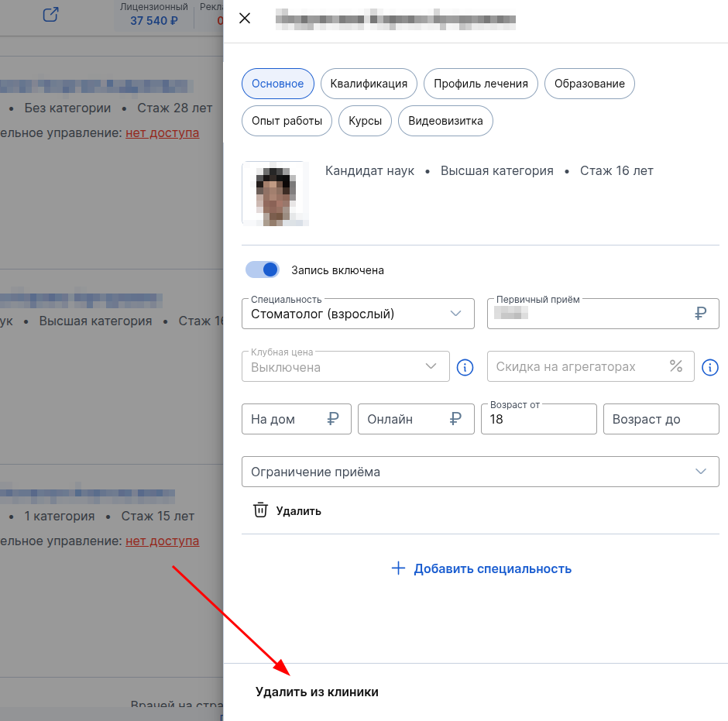Click the external link icon at top left
This screenshot has width=728, height=721.
[50, 15]
